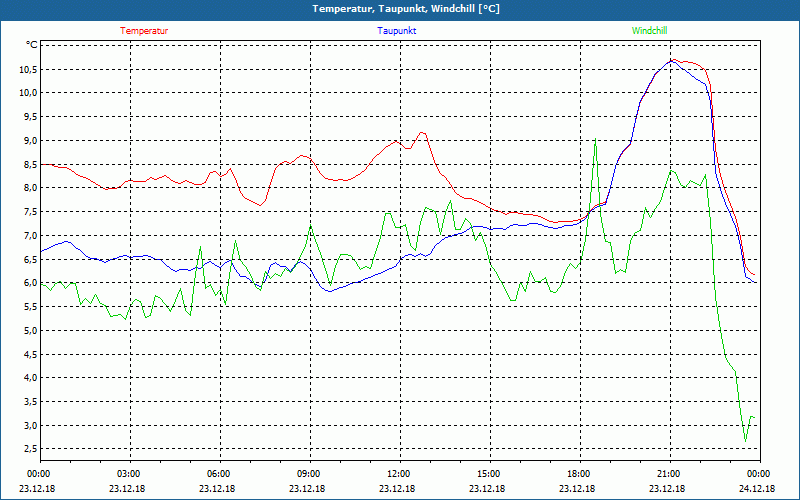Click the '00:00' label above date 24.12.18
This screenshot has height=500, width=800.
[759, 474]
